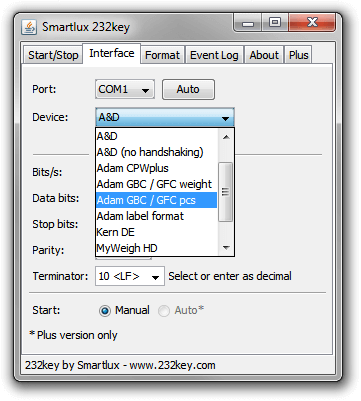Minimize the Smartlux 232key window

[248, 23]
